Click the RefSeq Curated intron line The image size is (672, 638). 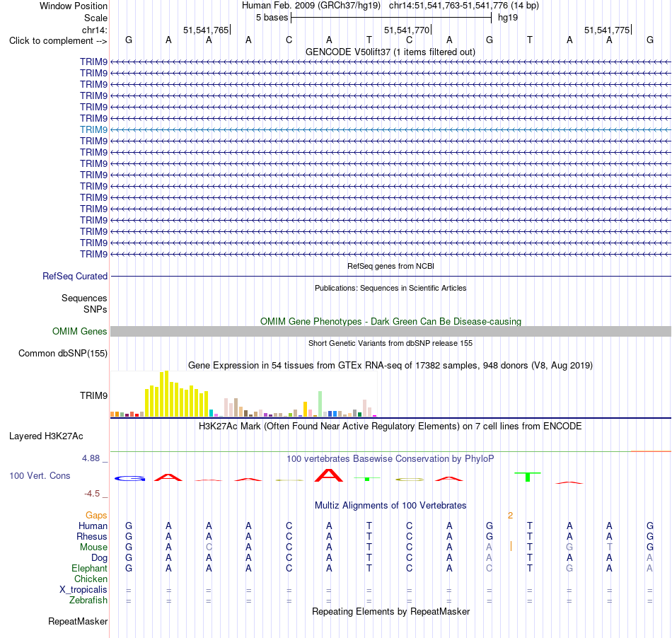pos(391,277)
